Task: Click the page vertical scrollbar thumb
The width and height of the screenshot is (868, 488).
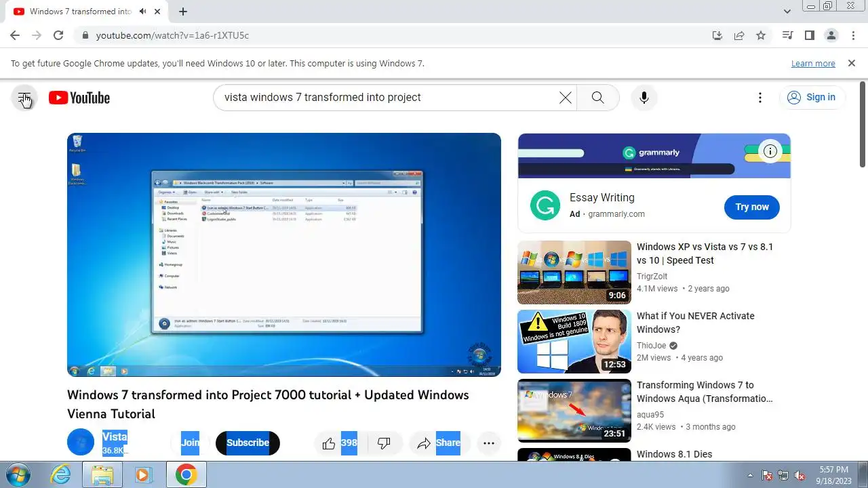Action: click(863, 125)
